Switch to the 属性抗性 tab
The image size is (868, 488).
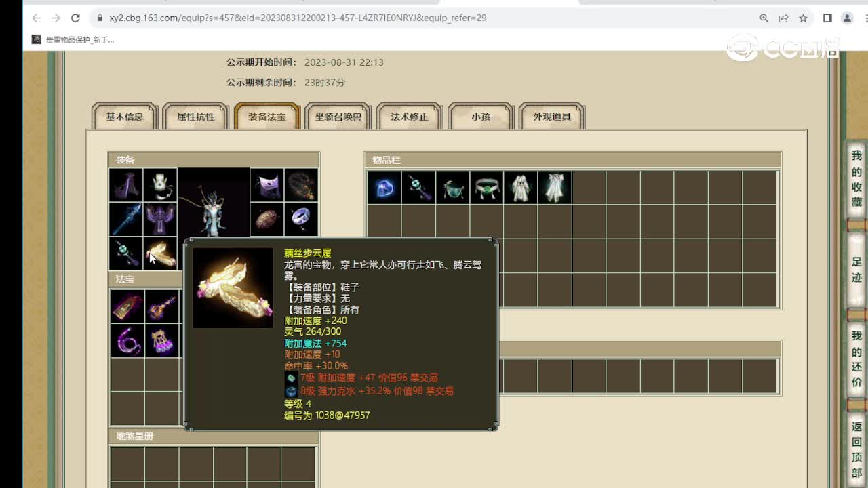(x=196, y=117)
